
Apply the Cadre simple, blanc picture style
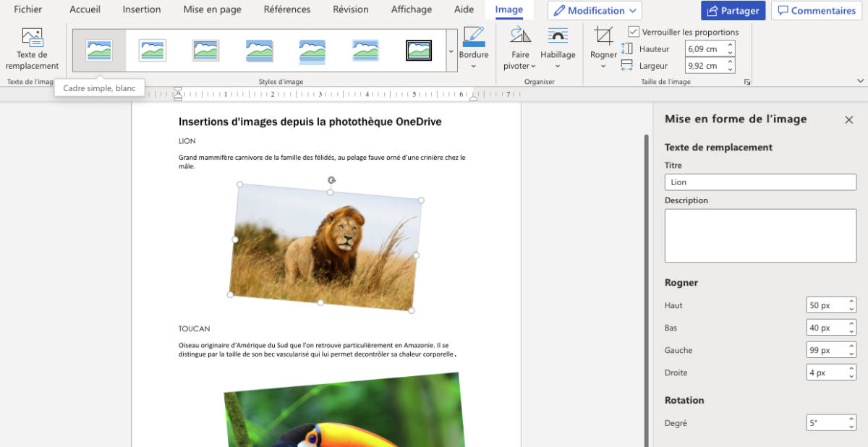point(99,50)
